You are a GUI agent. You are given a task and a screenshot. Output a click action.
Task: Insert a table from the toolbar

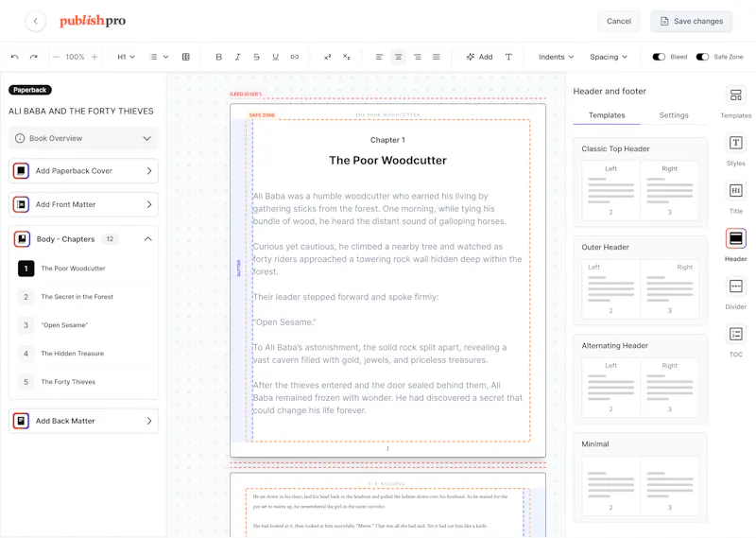[x=185, y=57]
